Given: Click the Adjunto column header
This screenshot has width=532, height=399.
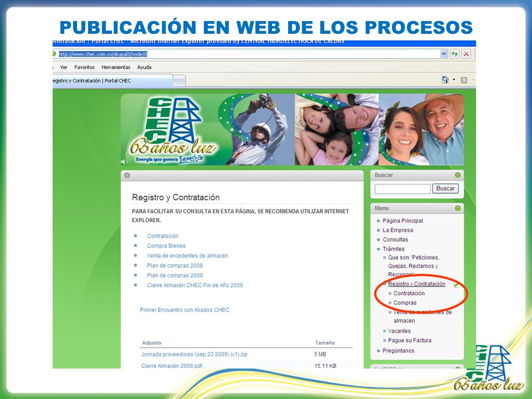Looking at the screenshot, I should [x=152, y=342].
